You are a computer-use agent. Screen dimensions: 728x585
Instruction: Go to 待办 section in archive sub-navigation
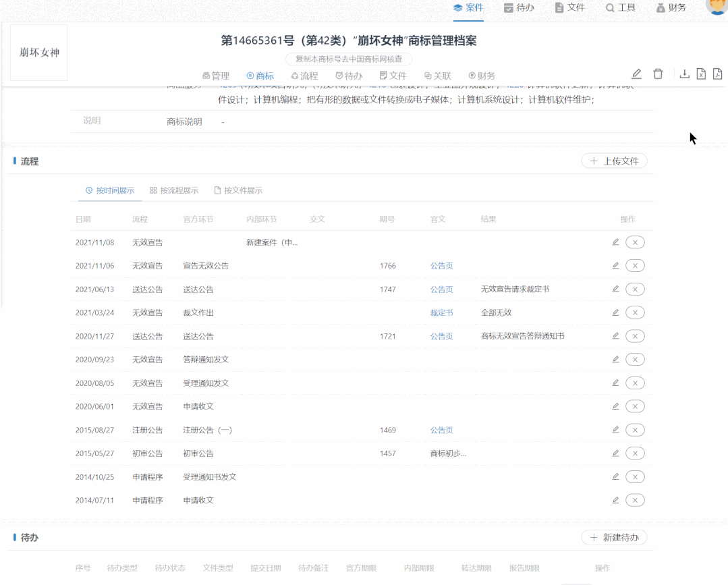click(349, 76)
